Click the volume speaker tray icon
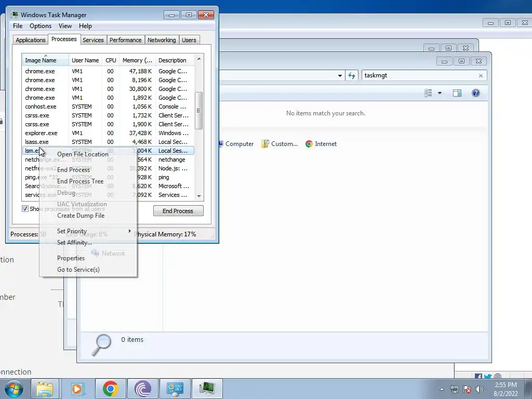 (x=480, y=389)
